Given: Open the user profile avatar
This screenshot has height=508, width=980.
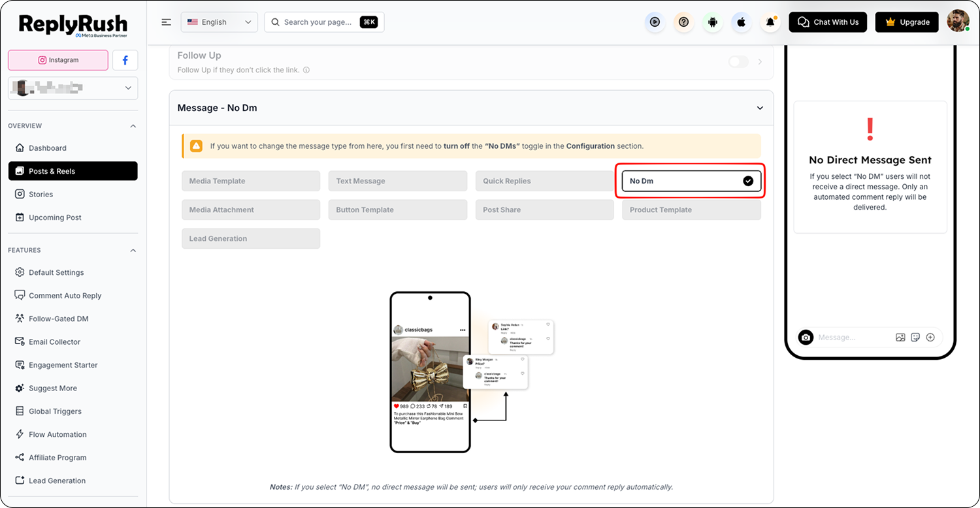Looking at the screenshot, I should tap(958, 21).
